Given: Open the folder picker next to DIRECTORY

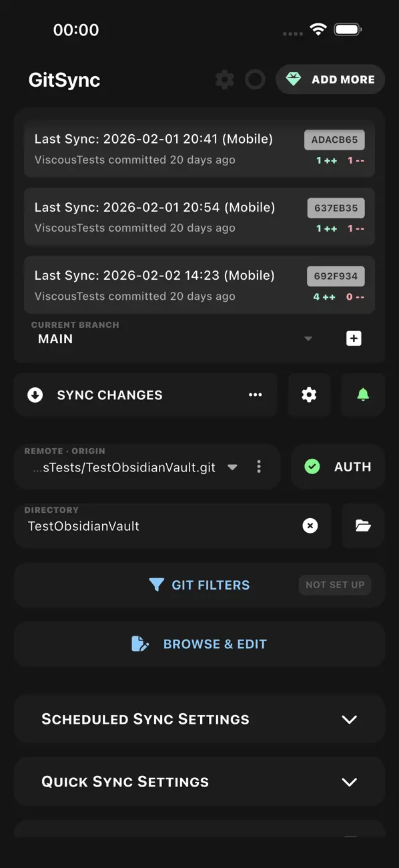Looking at the screenshot, I should tap(362, 525).
